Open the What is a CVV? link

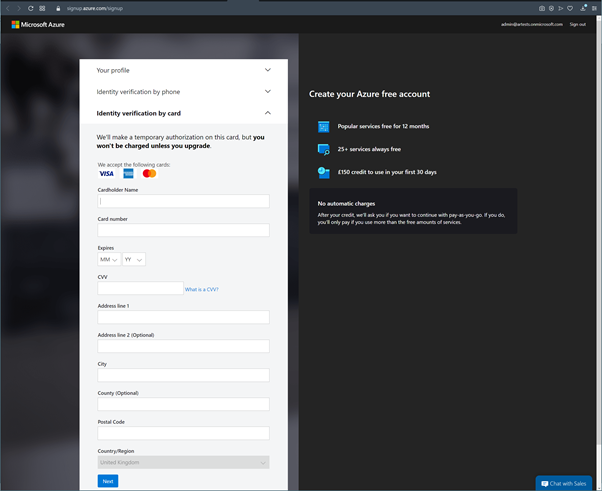[x=202, y=289]
